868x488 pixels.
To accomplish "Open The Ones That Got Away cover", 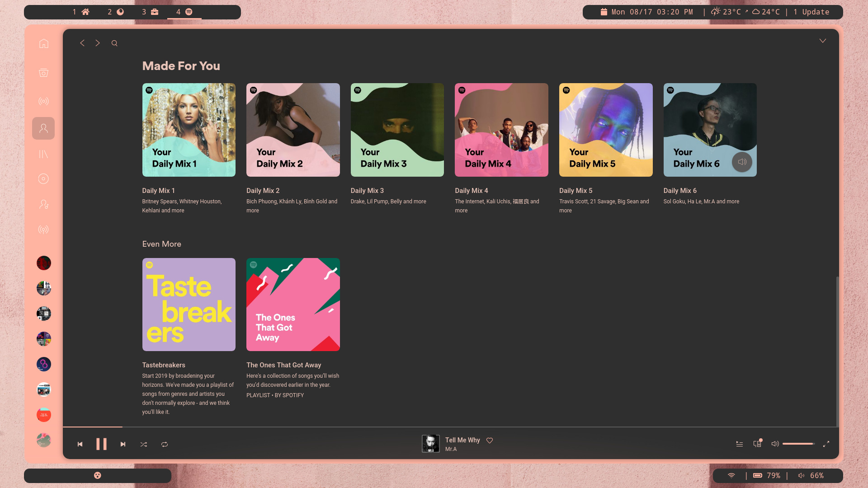I will [293, 305].
